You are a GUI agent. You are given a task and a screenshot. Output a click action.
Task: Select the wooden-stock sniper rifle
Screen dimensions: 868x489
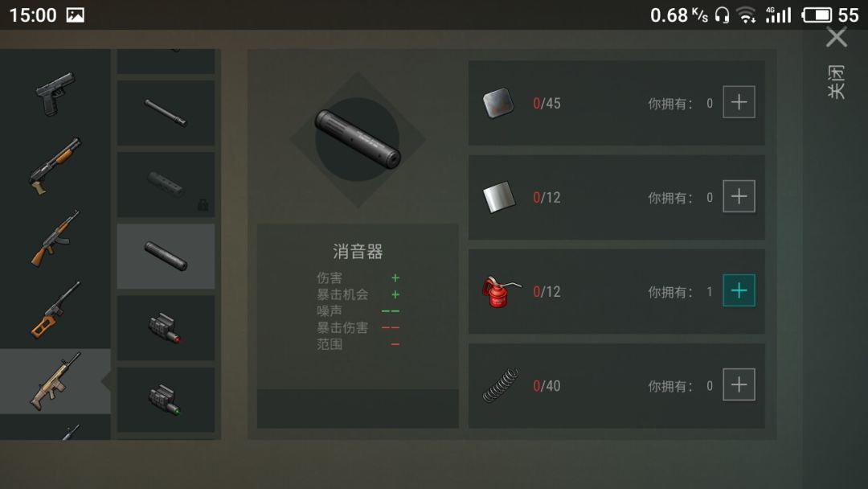coord(55,310)
